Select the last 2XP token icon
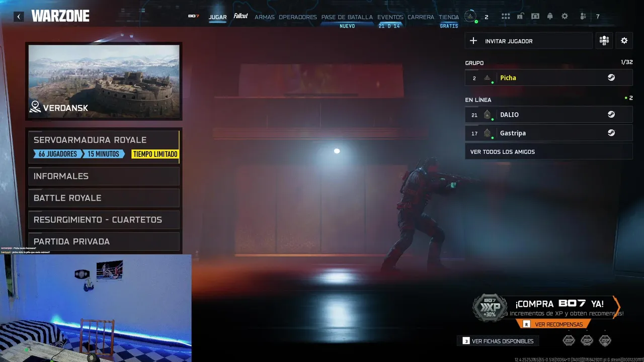This screenshot has height=362, width=644. tap(605, 341)
